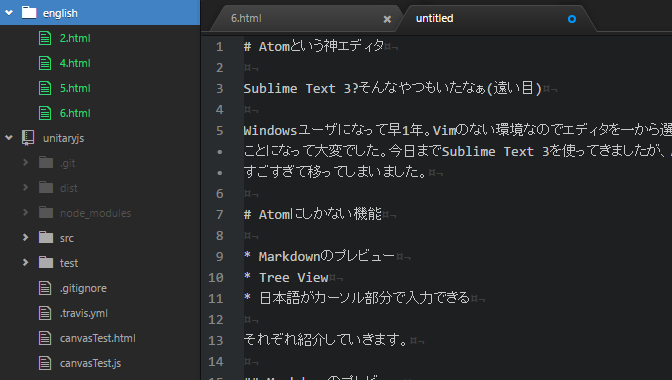
Task: Click line number 3 in gutter
Action: [219, 88]
